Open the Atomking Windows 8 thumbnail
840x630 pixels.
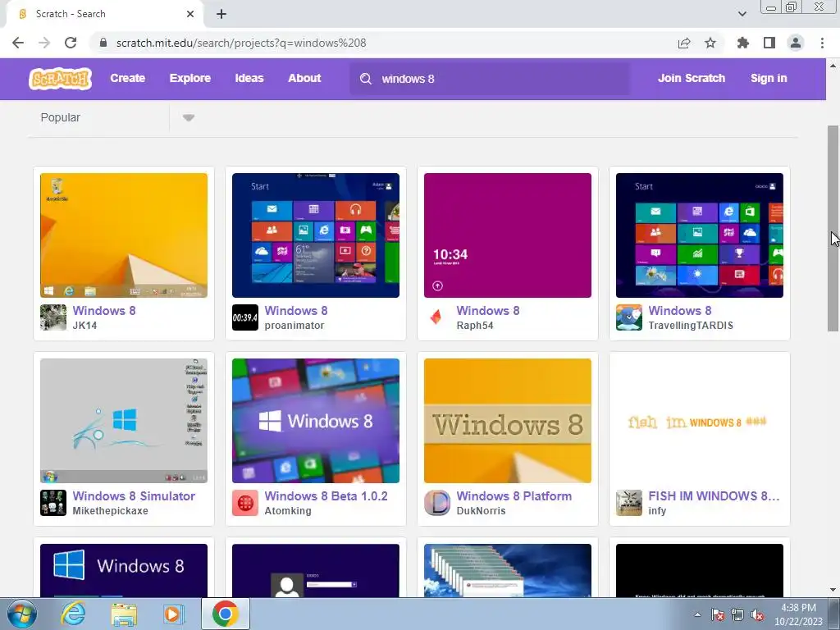316,421
